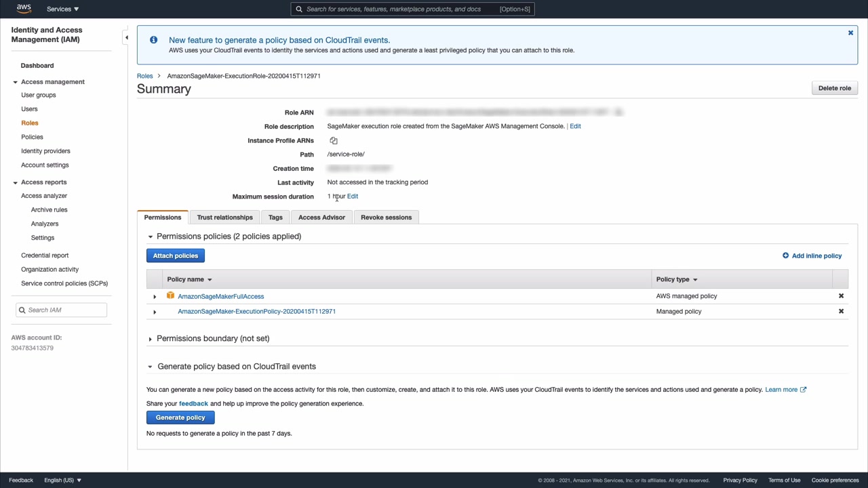Click the AWS logo home icon

24,9
